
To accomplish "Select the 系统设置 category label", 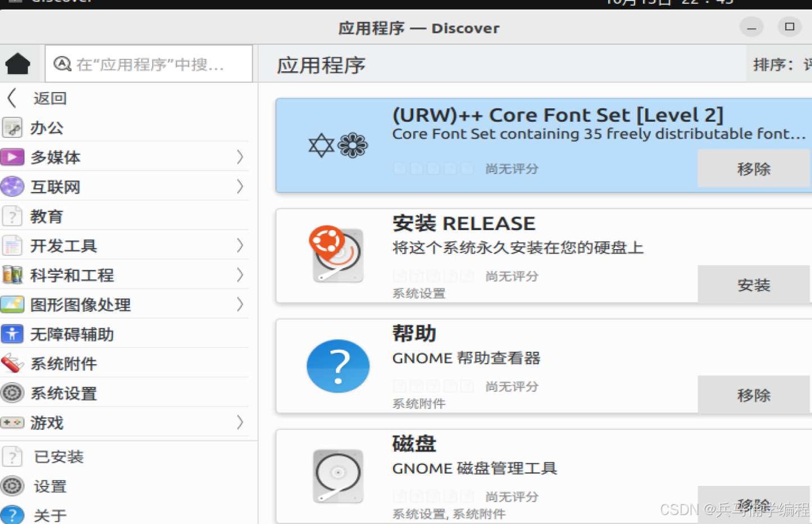I will point(63,393).
